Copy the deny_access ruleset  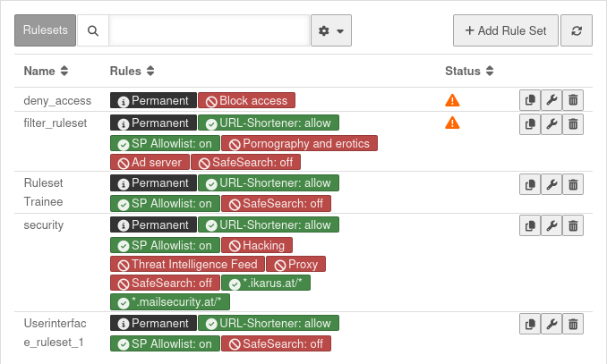coord(530,100)
